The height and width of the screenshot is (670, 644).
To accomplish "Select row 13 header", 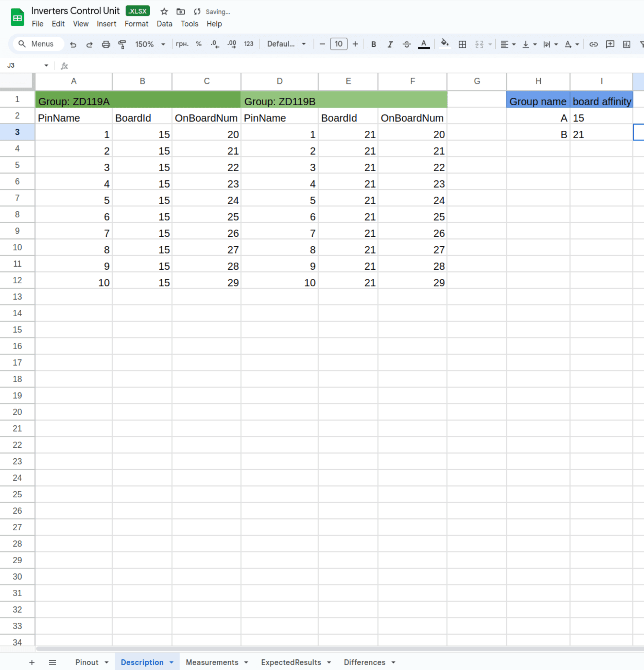I will (x=17, y=297).
